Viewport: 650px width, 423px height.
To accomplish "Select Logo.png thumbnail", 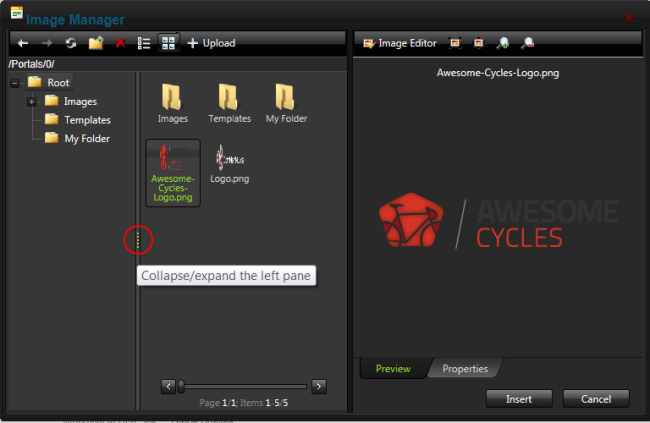I will [x=229, y=164].
